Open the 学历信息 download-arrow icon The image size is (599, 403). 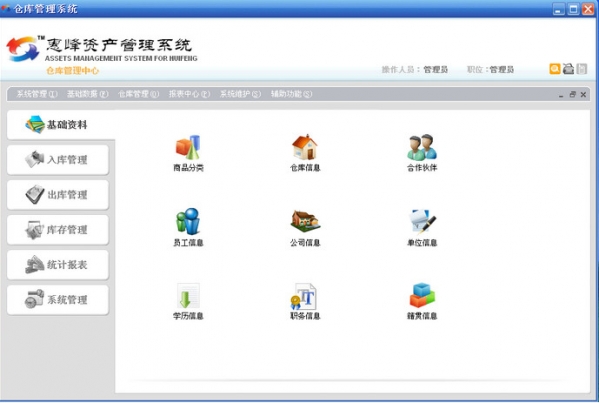[188, 296]
